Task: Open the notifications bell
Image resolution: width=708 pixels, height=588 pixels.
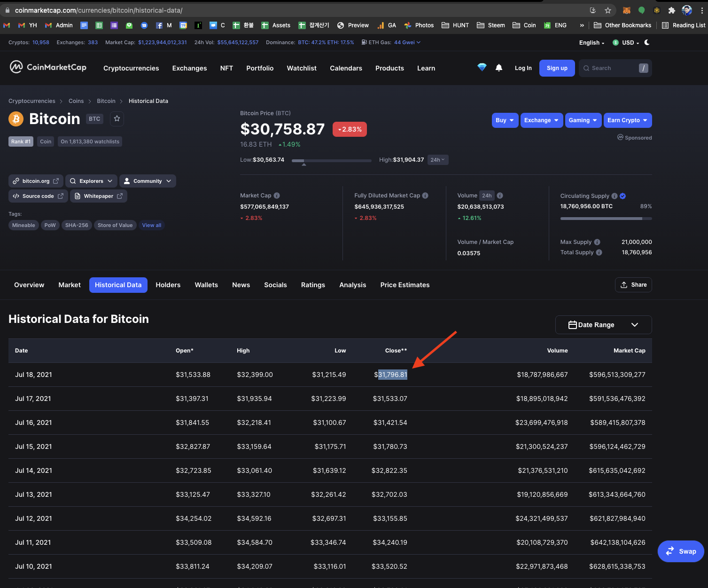Action: point(499,68)
